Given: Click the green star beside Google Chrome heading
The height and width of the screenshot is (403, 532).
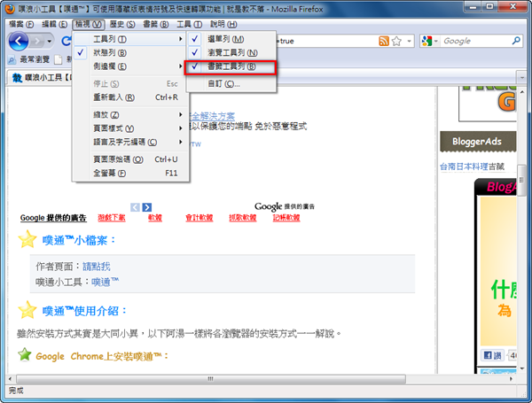Looking at the screenshot, I should click(x=25, y=355).
